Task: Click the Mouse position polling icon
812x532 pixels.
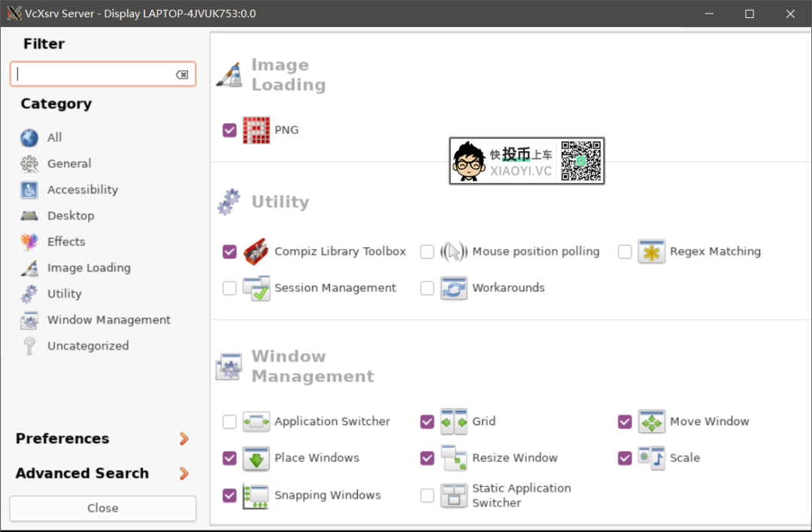Action: (453, 251)
